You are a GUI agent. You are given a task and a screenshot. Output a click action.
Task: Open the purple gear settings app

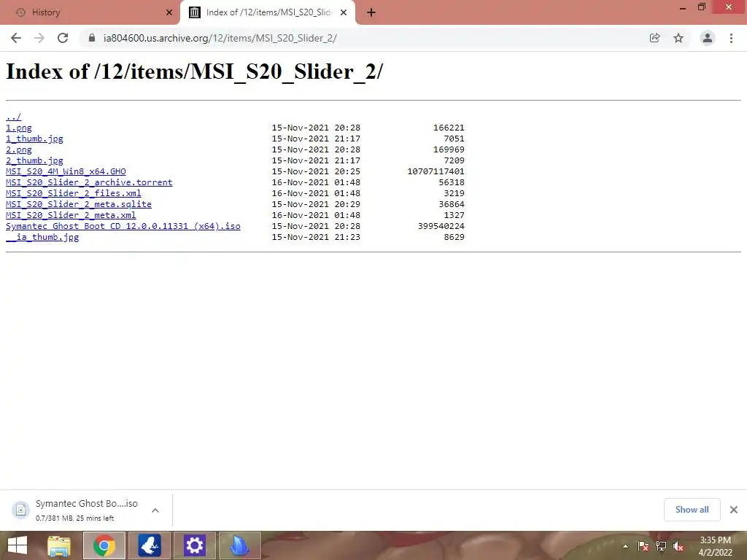[194, 545]
